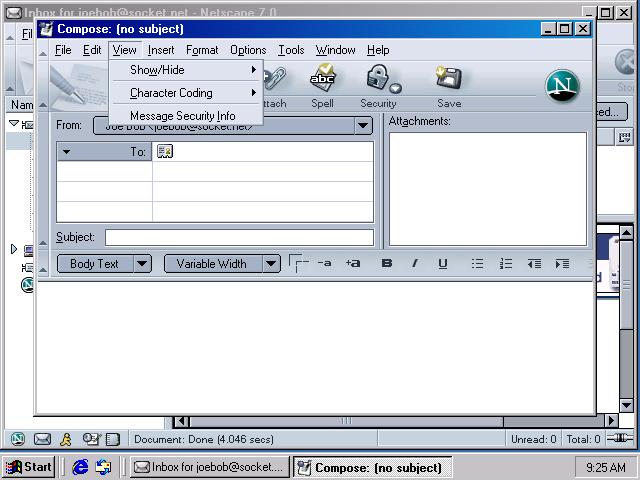Click Compose (no subject) taskbar button
The width and height of the screenshot is (640, 480).
(372, 467)
